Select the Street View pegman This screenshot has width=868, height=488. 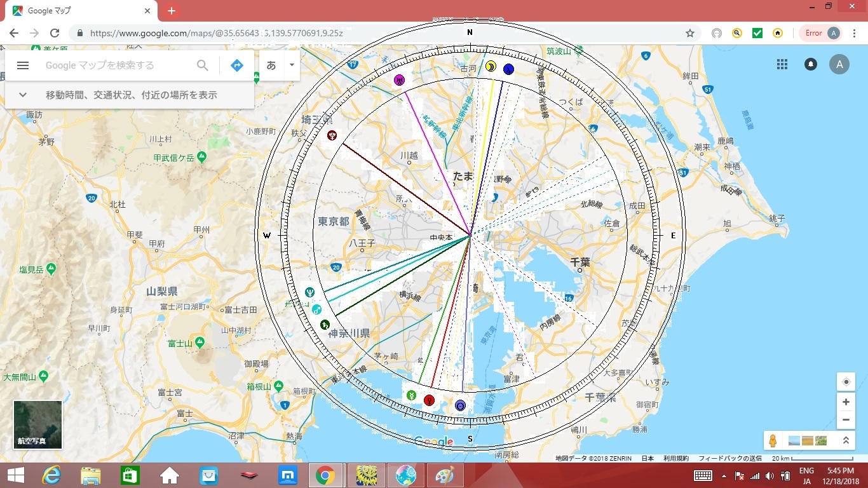(x=773, y=440)
